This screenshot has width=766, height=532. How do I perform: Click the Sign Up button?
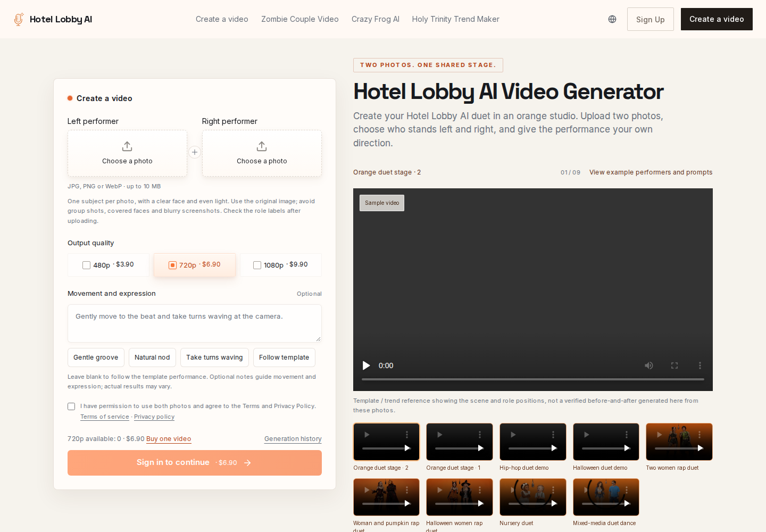[651, 19]
